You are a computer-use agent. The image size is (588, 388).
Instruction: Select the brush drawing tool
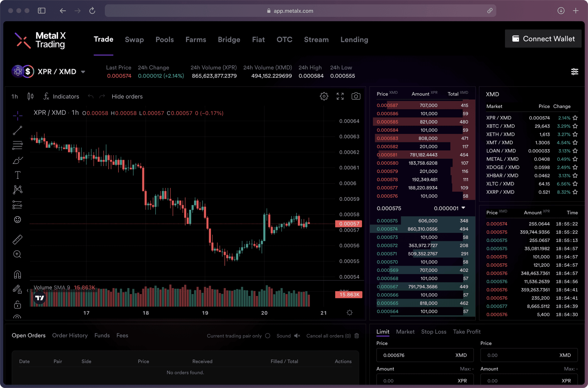pos(17,160)
